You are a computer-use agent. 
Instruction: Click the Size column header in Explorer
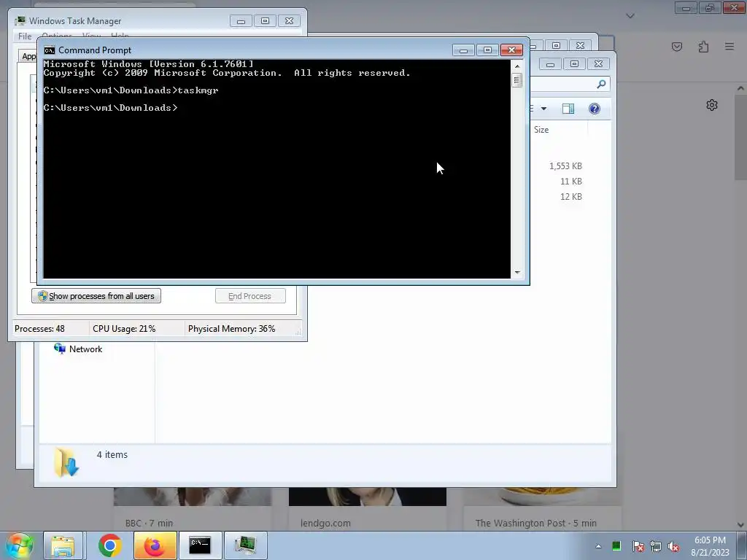pos(541,130)
